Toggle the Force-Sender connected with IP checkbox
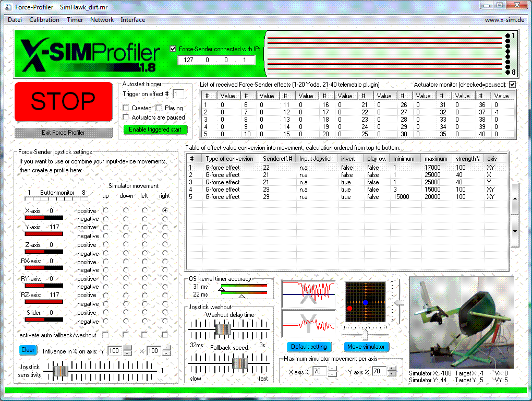The image size is (532, 401). (173, 49)
